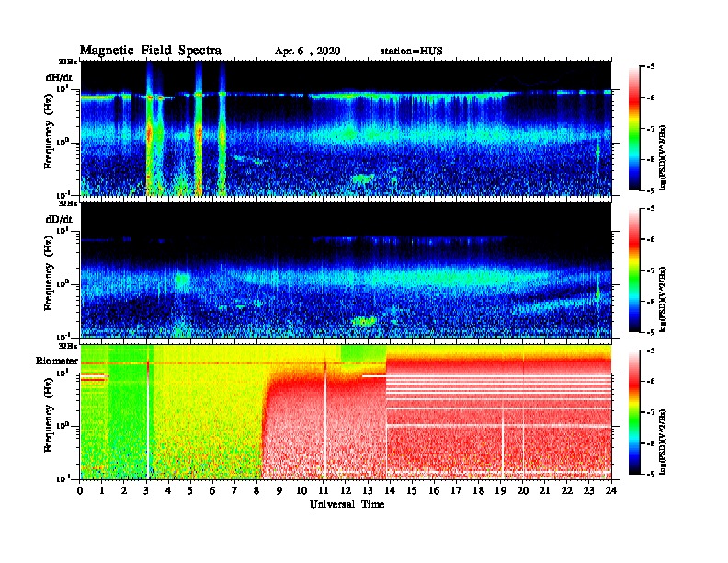Click hour tick label "18" on time axis
The width and height of the screenshot is (728, 563).
[x=478, y=490]
